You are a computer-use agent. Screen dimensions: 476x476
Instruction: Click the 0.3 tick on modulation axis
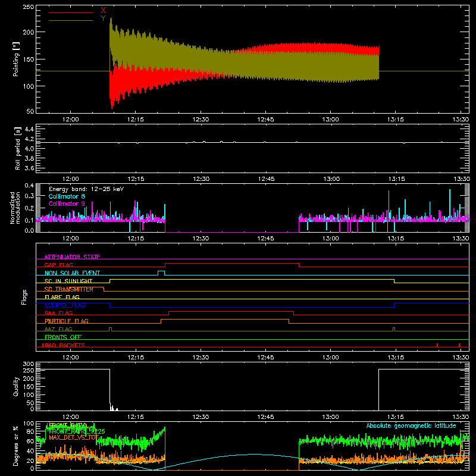pos(29,196)
